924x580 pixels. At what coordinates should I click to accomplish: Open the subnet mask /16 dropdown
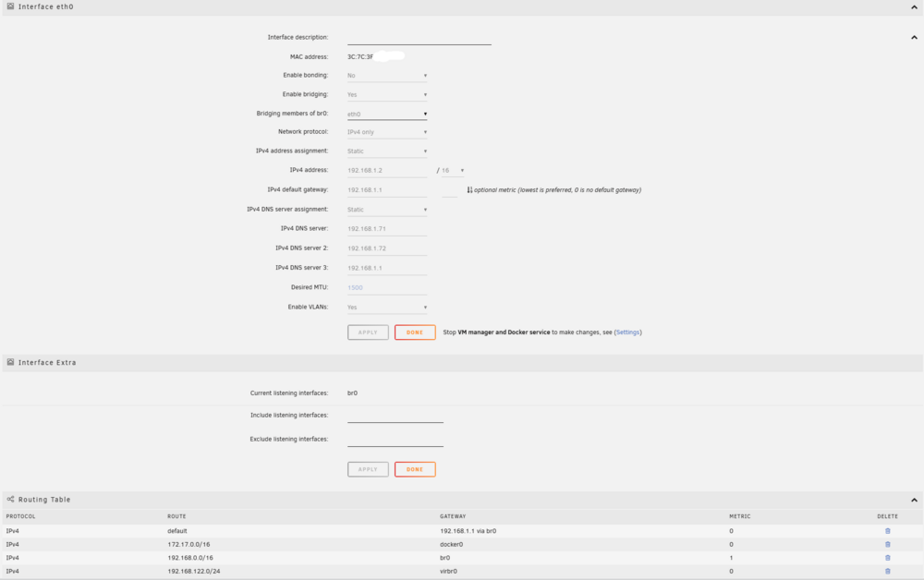453,170
